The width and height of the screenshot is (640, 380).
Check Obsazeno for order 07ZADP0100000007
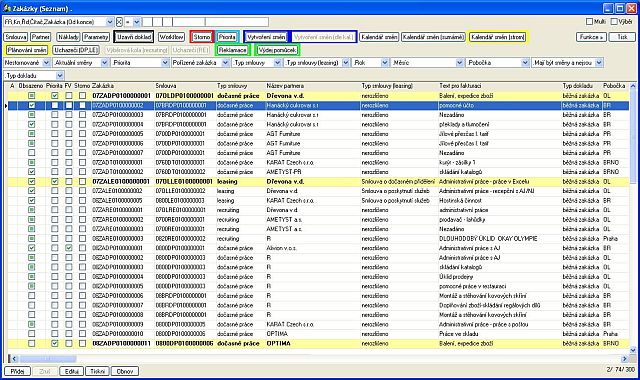point(31,153)
